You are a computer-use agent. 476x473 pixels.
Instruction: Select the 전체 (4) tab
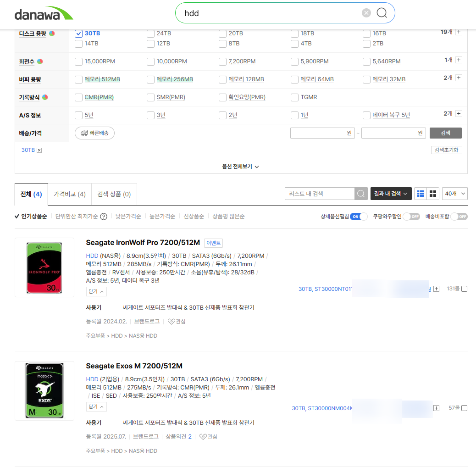[31, 194]
